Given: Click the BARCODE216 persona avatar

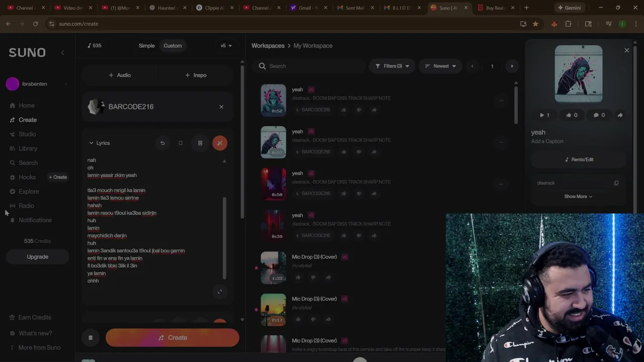Looking at the screenshot, I should (95, 107).
